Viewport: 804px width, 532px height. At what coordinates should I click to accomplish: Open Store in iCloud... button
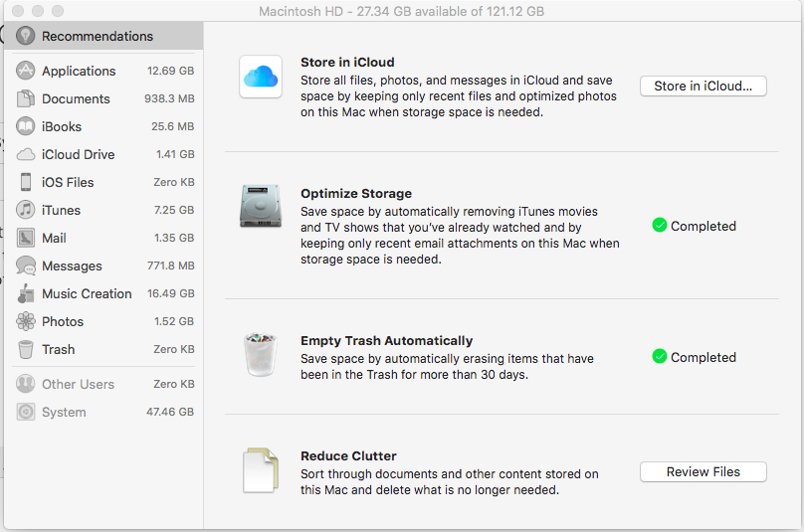coord(703,87)
